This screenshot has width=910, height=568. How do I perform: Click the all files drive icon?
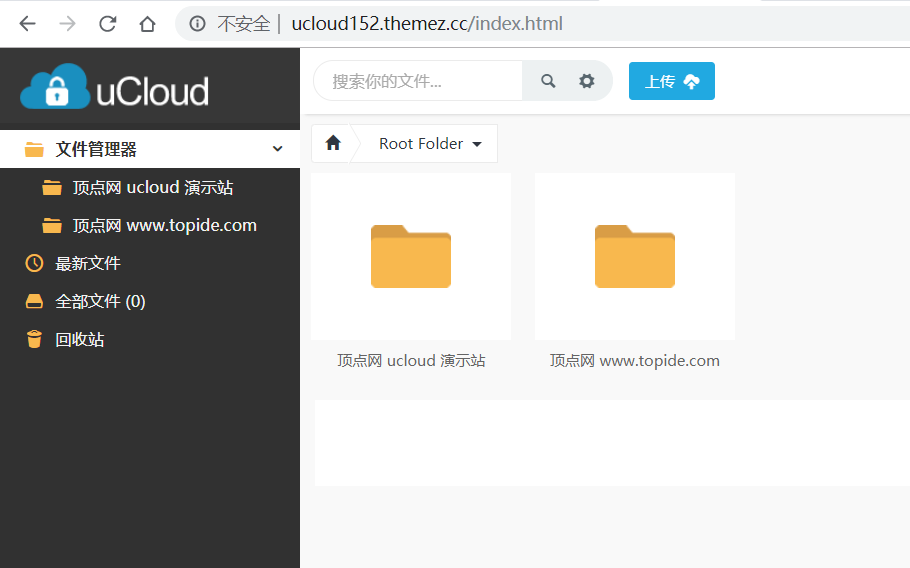(x=35, y=301)
